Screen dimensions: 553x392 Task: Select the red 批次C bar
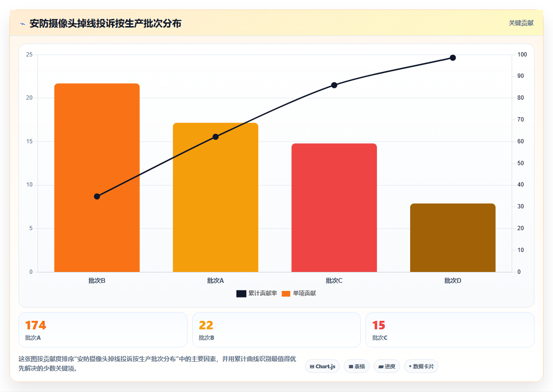[x=334, y=208]
